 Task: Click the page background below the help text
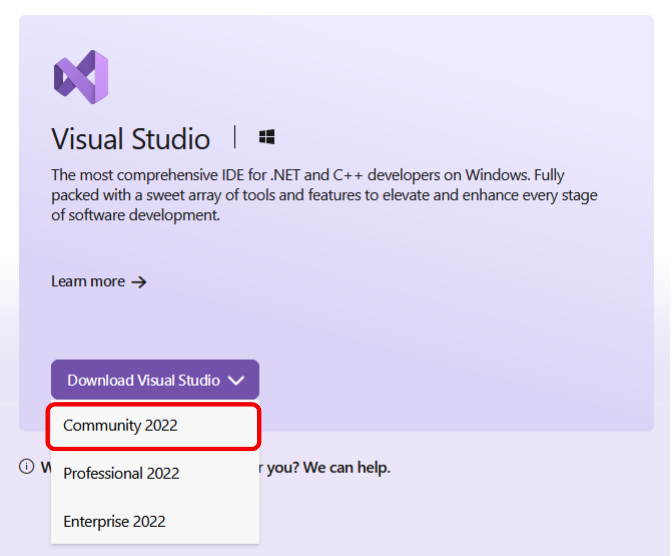460,515
